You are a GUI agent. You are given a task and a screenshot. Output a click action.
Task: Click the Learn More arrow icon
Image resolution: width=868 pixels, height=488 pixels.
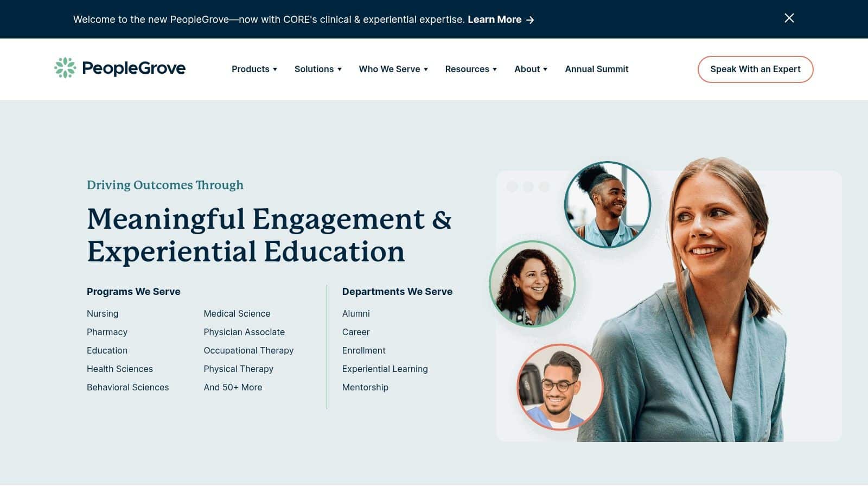tap(530, 20)
